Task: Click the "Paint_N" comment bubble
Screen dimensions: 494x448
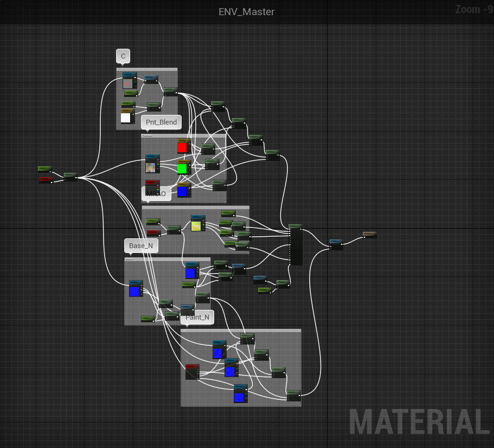Action: click(x=197, y=317)
